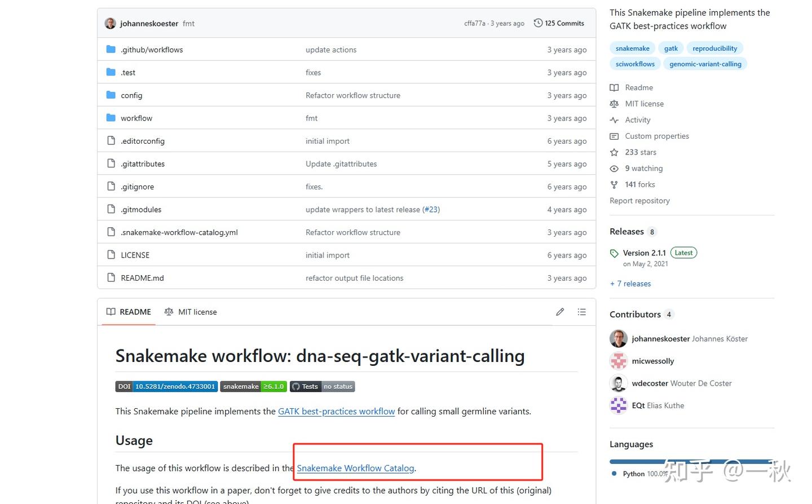Image resolution: width=812 pixels, height=504 pixels.
Task: Click the snakemake topic tag
Action: 632,48
